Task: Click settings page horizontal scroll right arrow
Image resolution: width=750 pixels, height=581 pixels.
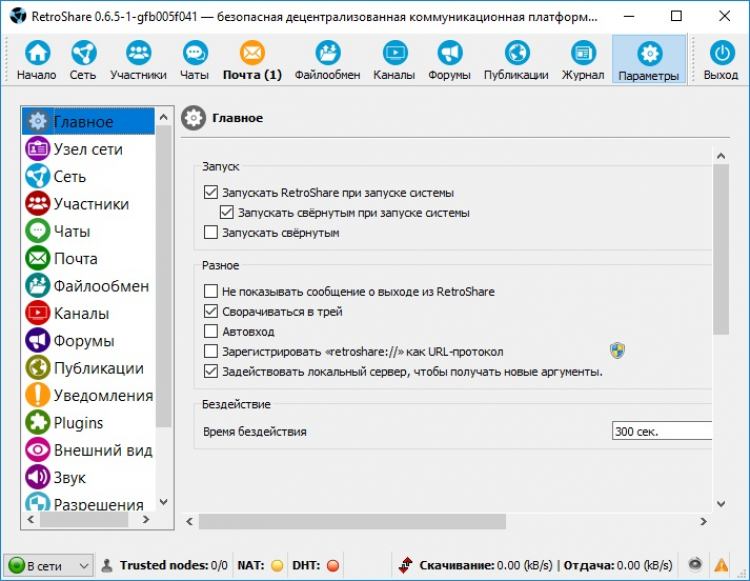Action: (x=703, y=522)
